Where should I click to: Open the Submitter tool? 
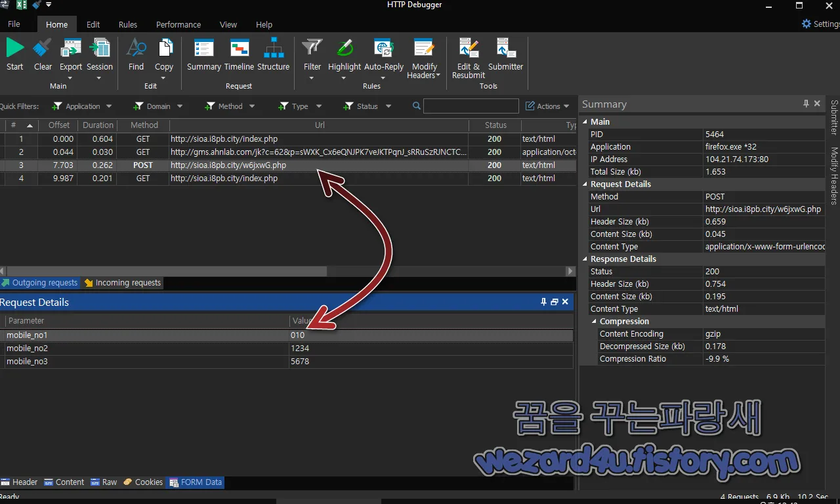click(506, 54)
